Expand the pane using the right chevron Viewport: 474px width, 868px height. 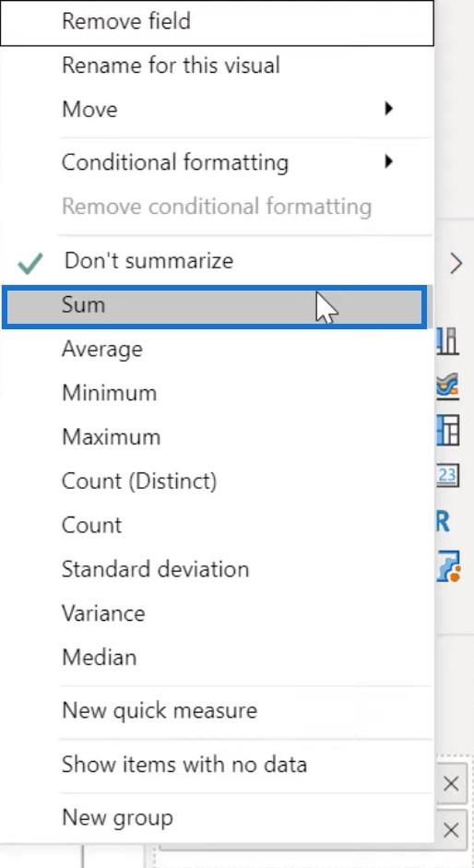(x=456, y=264)
